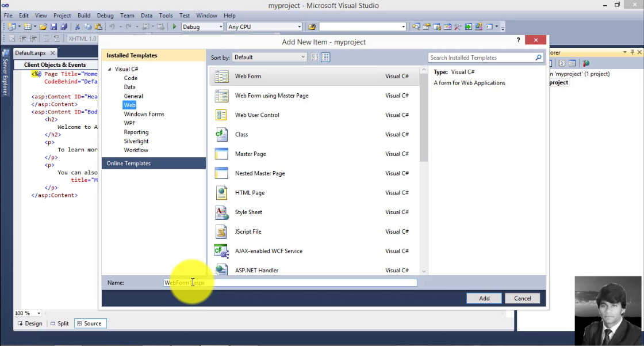Open the Start Page green arrow icon
The height and width of the screenshot is (346, 644).
click(468, 26)
